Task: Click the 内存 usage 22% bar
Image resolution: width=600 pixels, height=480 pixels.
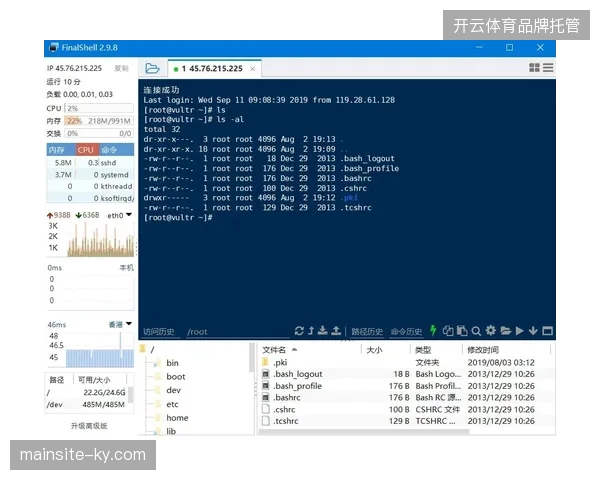Action: point(99,121)
